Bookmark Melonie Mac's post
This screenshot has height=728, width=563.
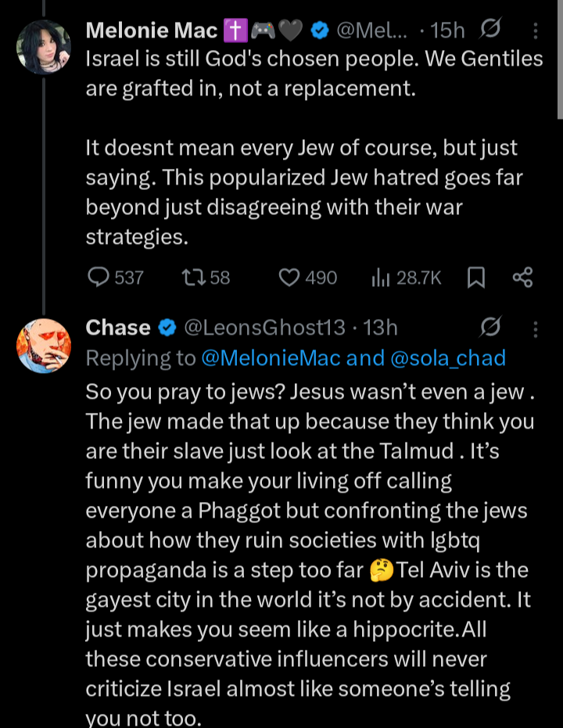pyautogui.click(x=475, y=278)
